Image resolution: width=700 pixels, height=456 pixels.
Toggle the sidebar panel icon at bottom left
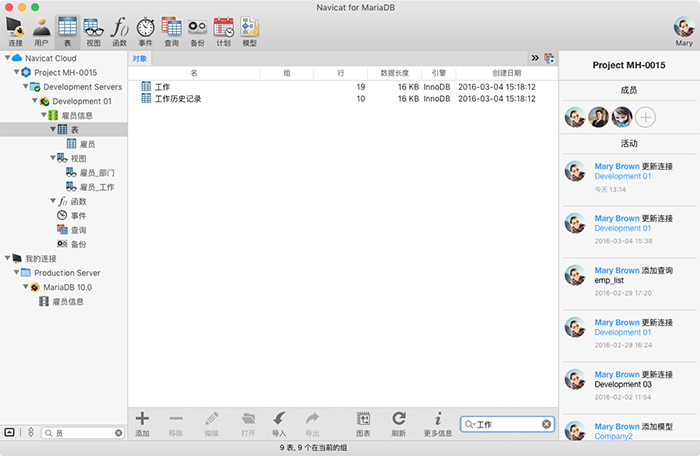pos(9,432)
